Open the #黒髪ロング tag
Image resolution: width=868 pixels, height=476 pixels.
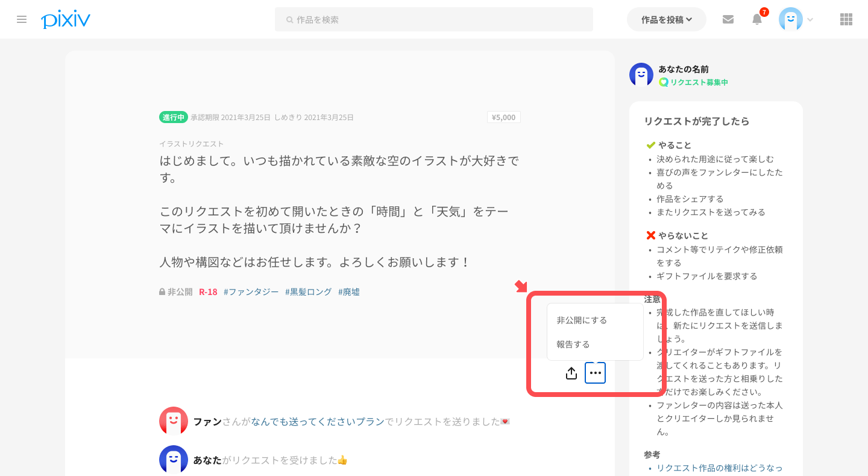pos(308,292)
